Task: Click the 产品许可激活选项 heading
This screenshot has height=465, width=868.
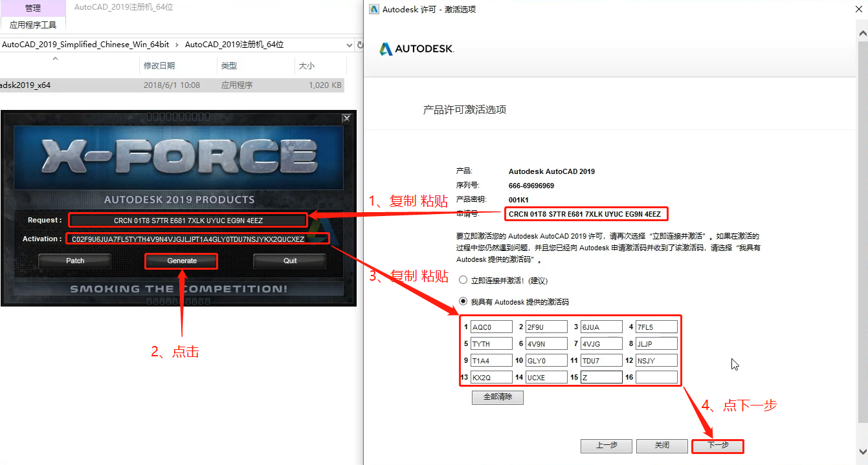Action: click(465, 109)
